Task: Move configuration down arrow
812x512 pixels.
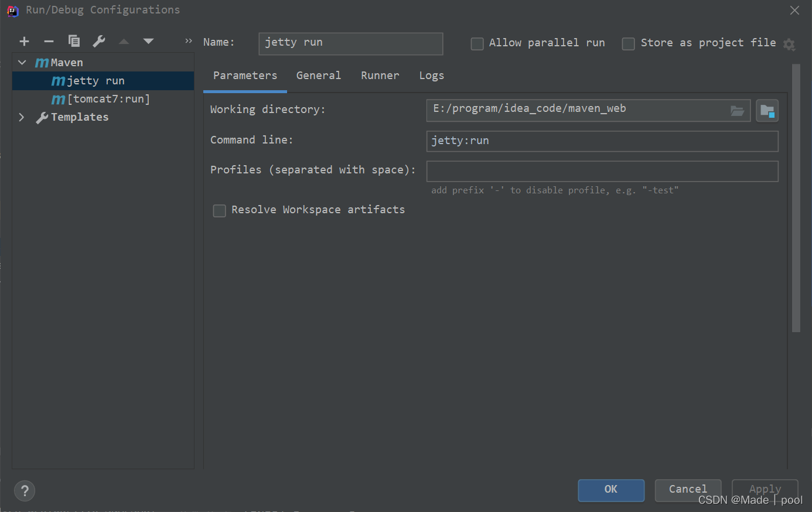Action: pos(148,41)
